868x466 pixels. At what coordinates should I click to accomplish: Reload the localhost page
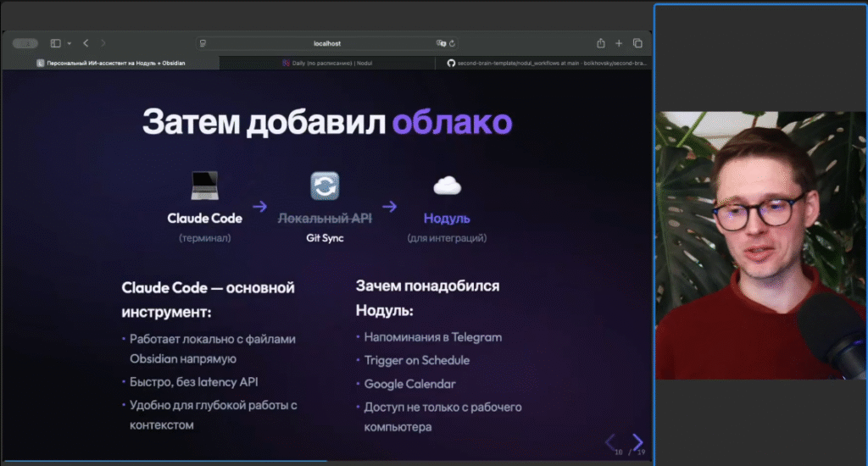[x=453, y=43]
